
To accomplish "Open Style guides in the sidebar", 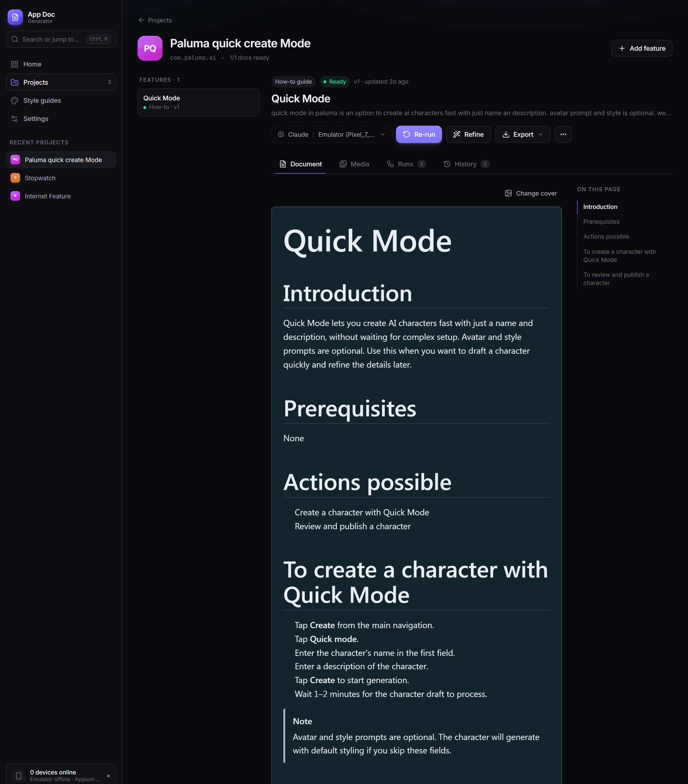I will coord(61,100).
